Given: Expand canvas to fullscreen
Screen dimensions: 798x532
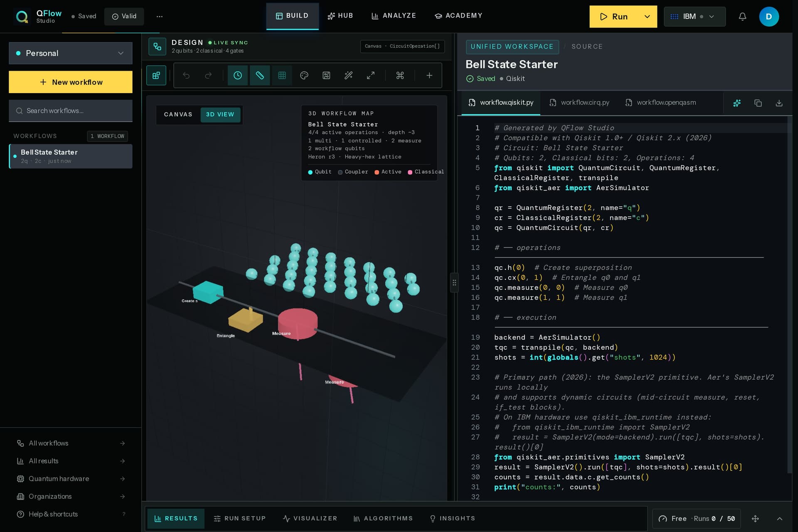Looking at the screenshot, I should click(x=371, y=75).
